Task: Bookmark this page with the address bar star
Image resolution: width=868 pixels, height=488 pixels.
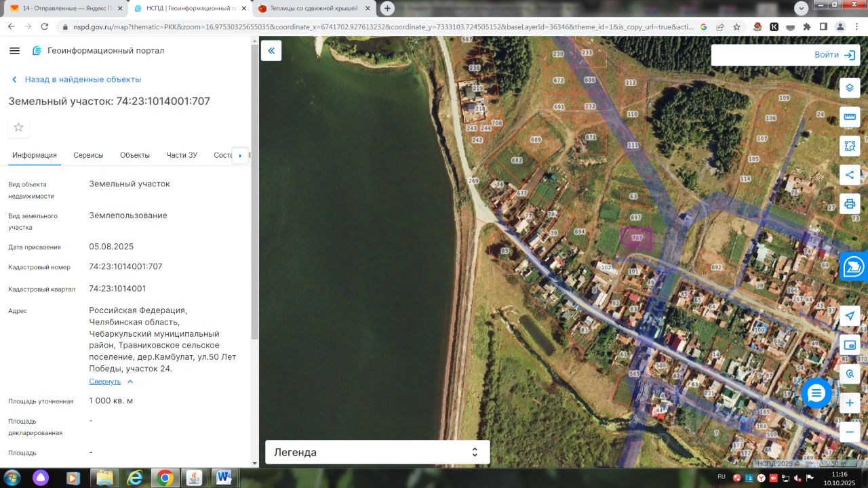Action: [x=736, y=26]
